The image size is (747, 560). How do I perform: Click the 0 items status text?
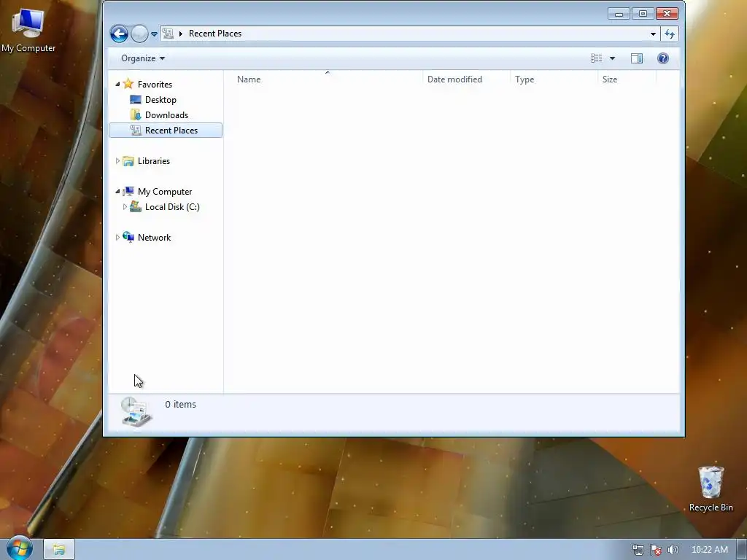click(181, 404)
